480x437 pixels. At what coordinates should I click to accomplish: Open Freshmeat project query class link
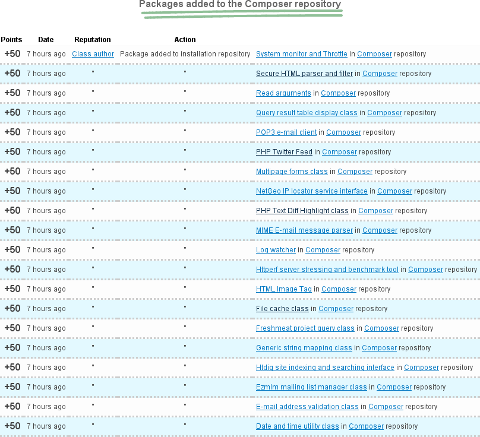pyautogui.click(x=305, y=328)
